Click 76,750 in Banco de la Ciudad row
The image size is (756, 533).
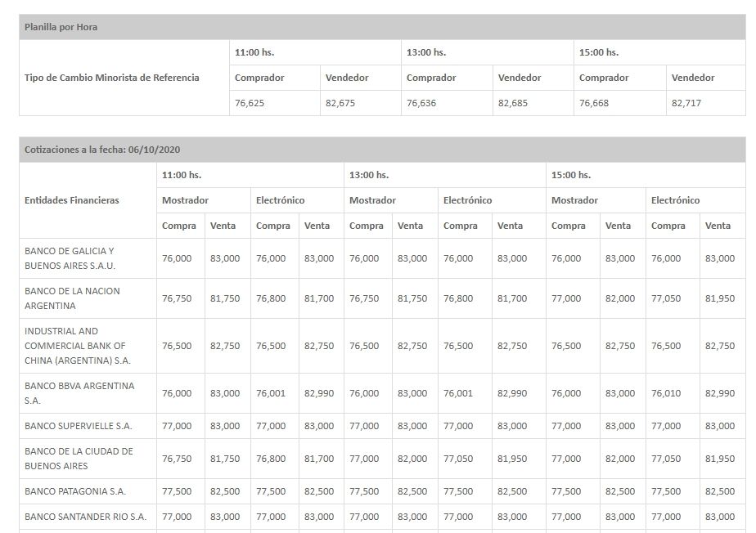177,459
